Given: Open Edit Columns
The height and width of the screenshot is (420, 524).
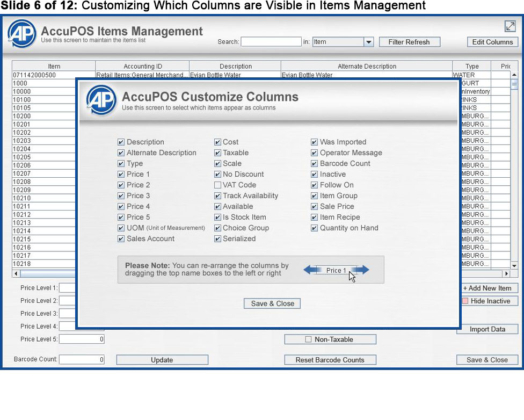Looking at the screenshot, I should (x=492, y=42).
